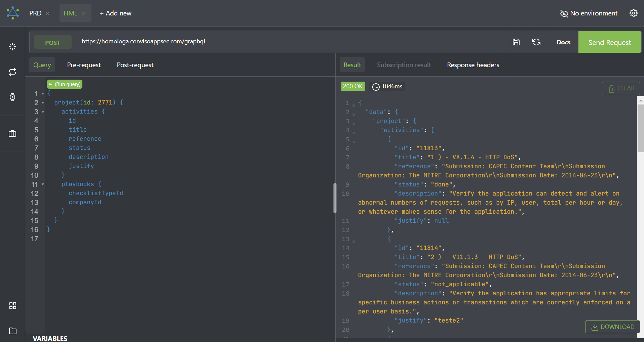Switch to the PRD tab

point(35,13)
